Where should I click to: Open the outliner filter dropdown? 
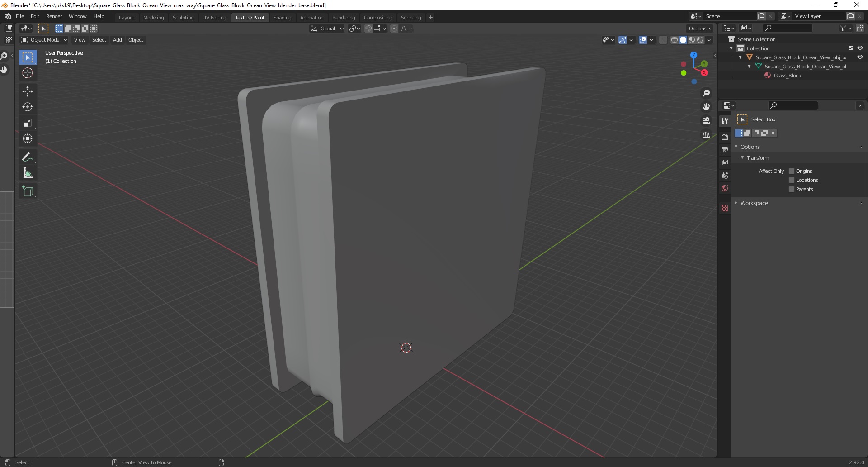point(845,28)
